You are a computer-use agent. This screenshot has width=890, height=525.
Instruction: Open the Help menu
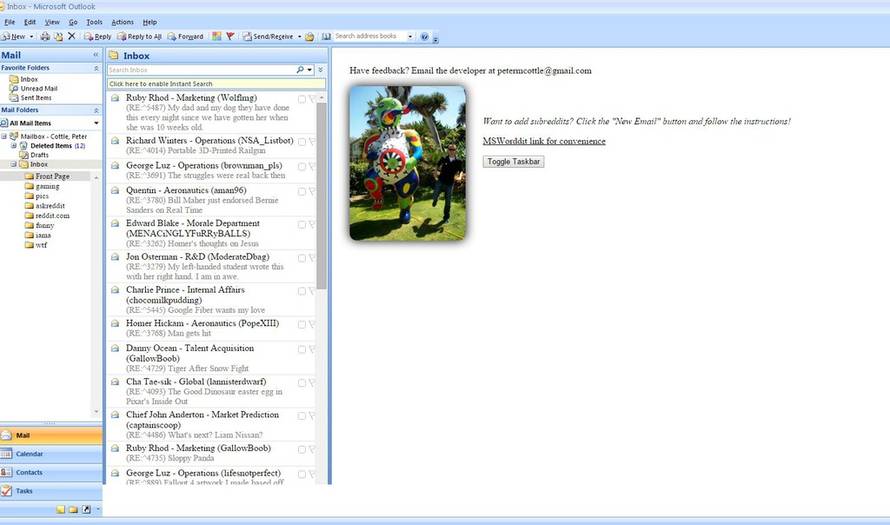[x=150, y=22]
